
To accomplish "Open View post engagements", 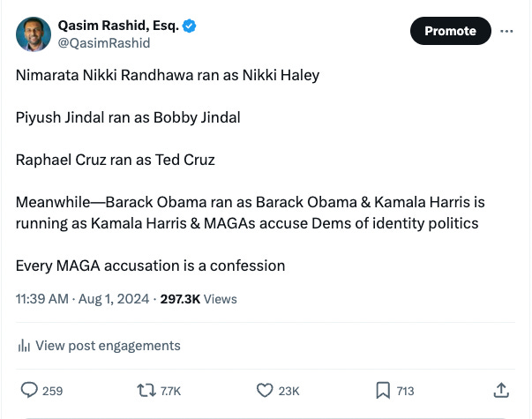I will click(x=108, y=346).
